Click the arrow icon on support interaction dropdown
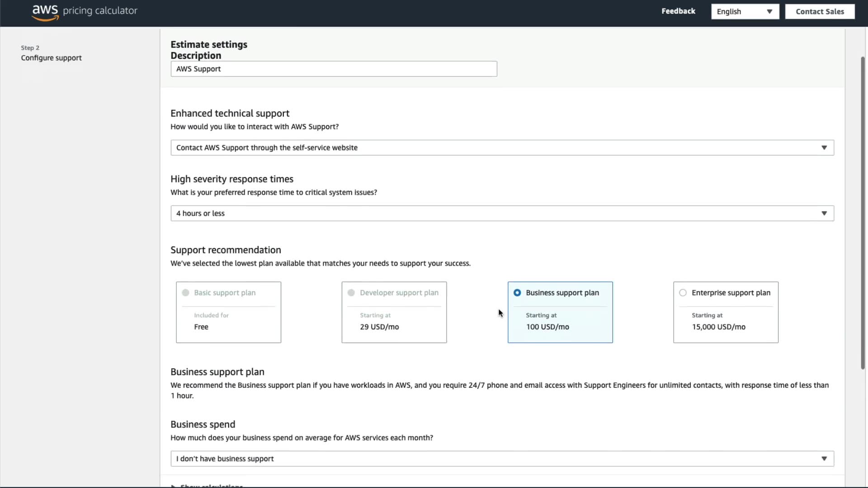The width and height of the screenshot is (868, 488). pyautogui.click(x=824, y=148)
